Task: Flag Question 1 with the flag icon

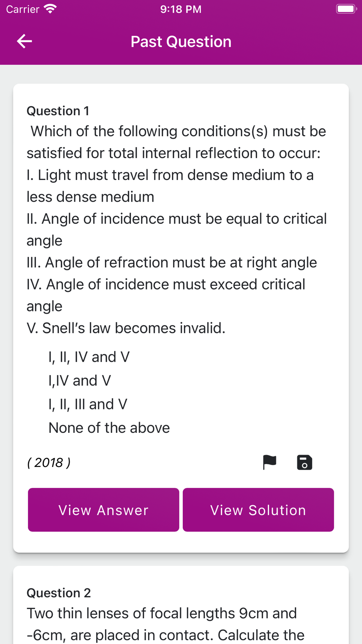Action: point(269,463)
